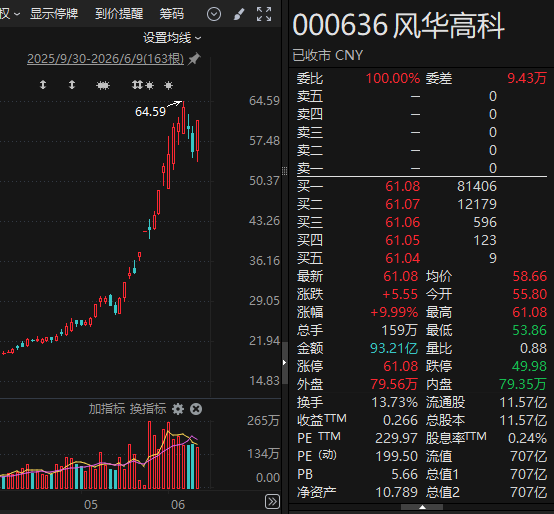This screenshot has height=514, width=554.
Task: Click the 265万 volume axis label
Action: [x=263, y=421]
